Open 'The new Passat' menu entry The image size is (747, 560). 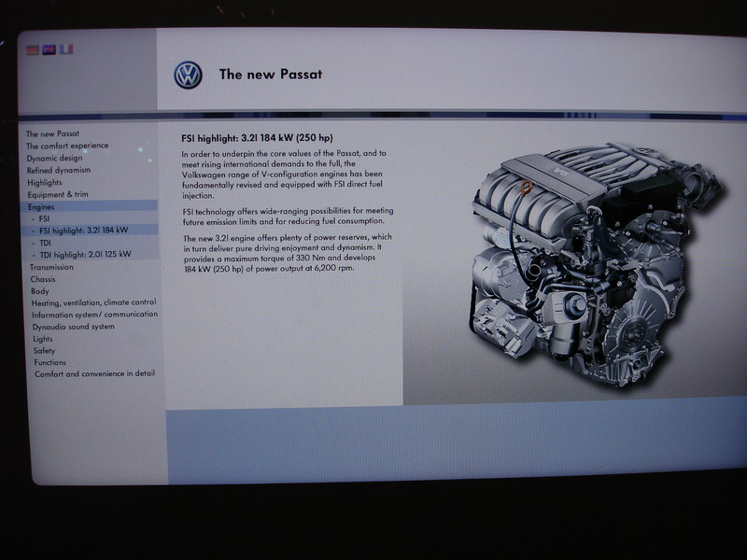pos(52,133)
